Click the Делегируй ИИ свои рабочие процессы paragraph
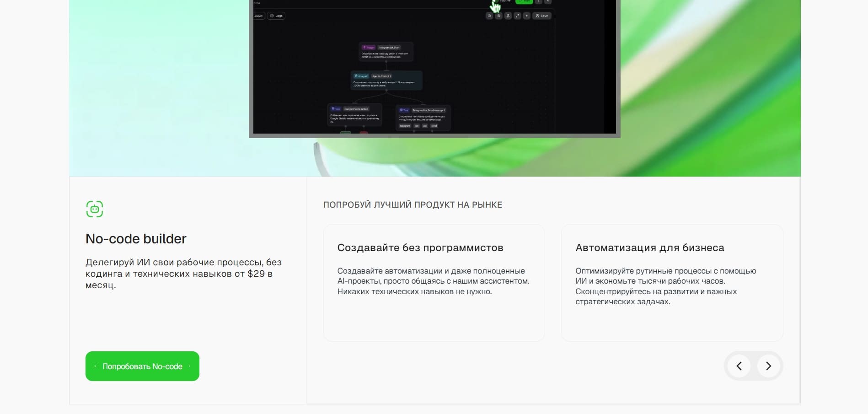 183,274
